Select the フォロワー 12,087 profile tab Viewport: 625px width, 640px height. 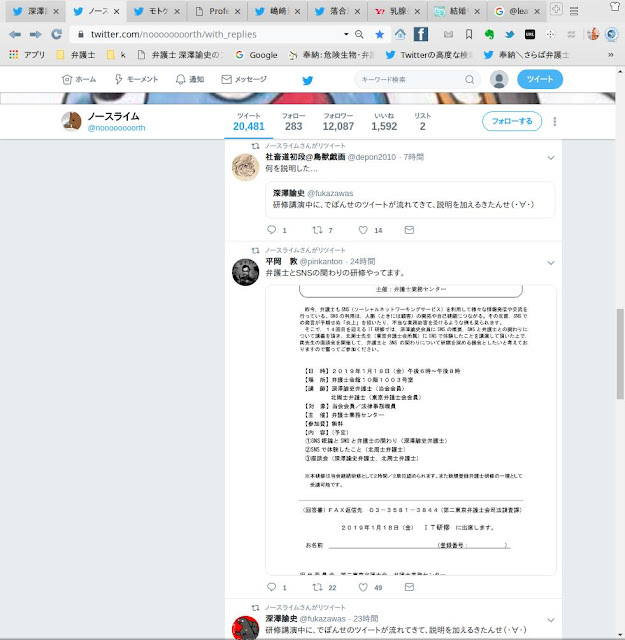coord(338,122)
